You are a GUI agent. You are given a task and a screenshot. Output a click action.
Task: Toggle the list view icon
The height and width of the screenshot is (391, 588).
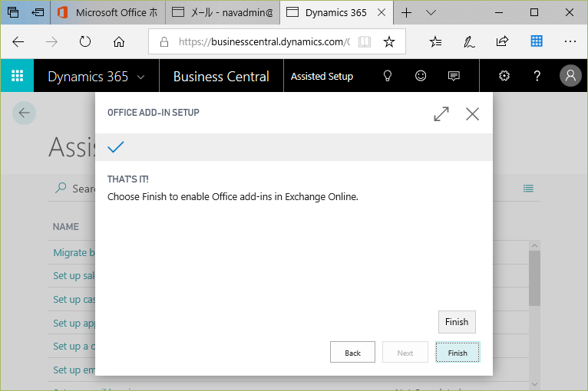(x=528, y=189)
